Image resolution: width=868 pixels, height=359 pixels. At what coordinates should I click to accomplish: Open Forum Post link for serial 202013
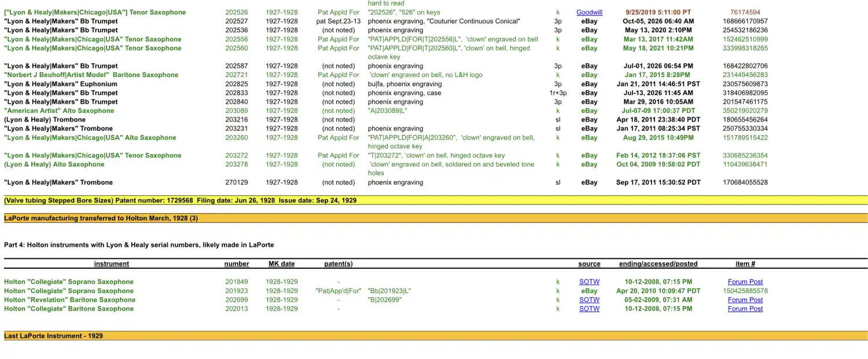(745, 309)
